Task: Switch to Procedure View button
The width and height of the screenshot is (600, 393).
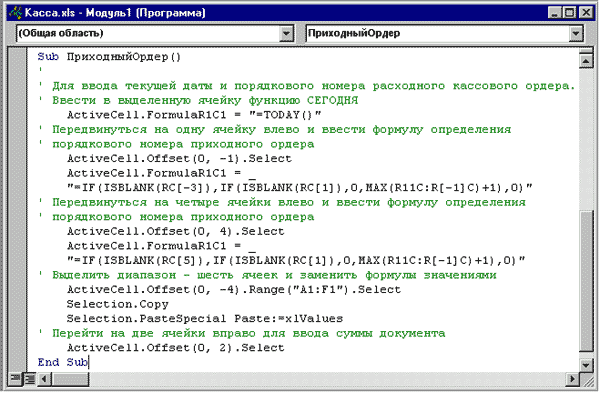Action: [x=16, y=378]
